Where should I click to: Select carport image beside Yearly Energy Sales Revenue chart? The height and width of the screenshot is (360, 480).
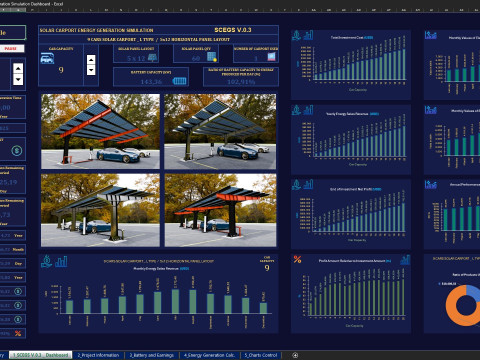click(220, 132)
